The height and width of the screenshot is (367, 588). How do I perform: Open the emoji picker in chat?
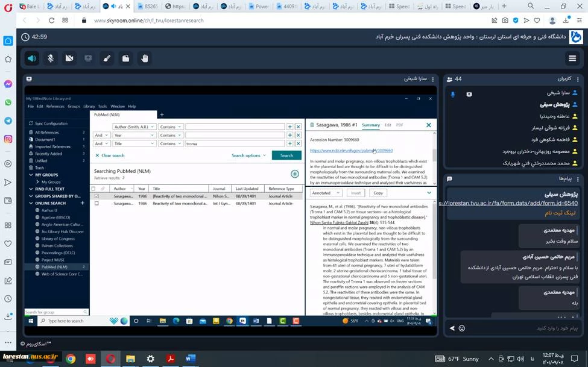462,328
